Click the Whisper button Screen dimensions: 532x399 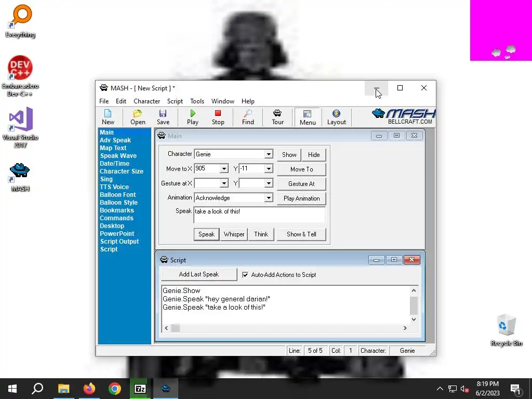coord(234,234)
